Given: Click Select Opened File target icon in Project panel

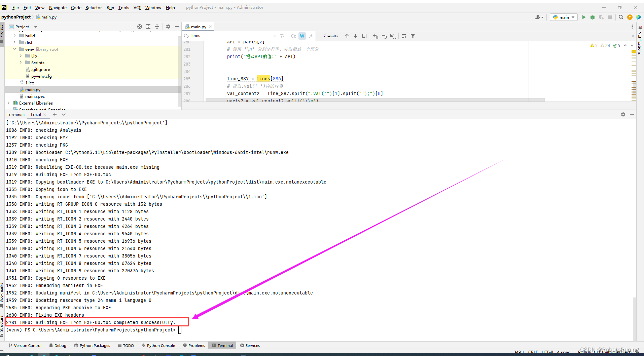Looking at the screenshot, I should coord(140,27).
